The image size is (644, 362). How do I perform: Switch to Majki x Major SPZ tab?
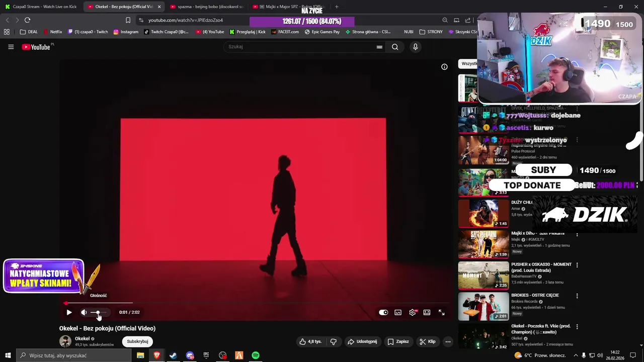click(289, 7)
